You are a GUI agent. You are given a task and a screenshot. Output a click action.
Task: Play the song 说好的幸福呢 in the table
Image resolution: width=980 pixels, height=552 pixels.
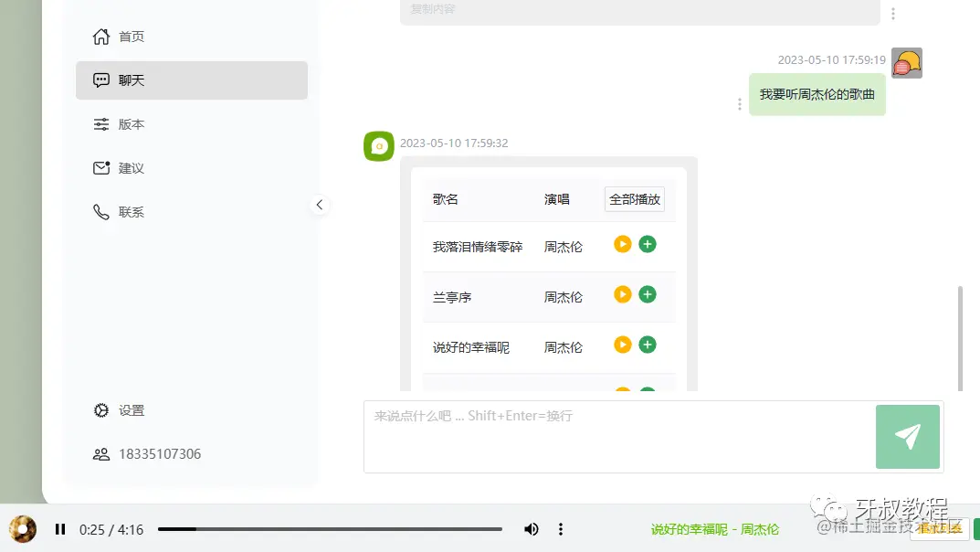(623, 345)
